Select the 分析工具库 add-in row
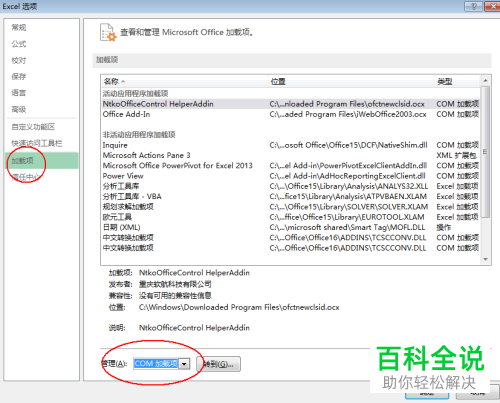Viewport: 500px width, 403px height. point(291,186)
